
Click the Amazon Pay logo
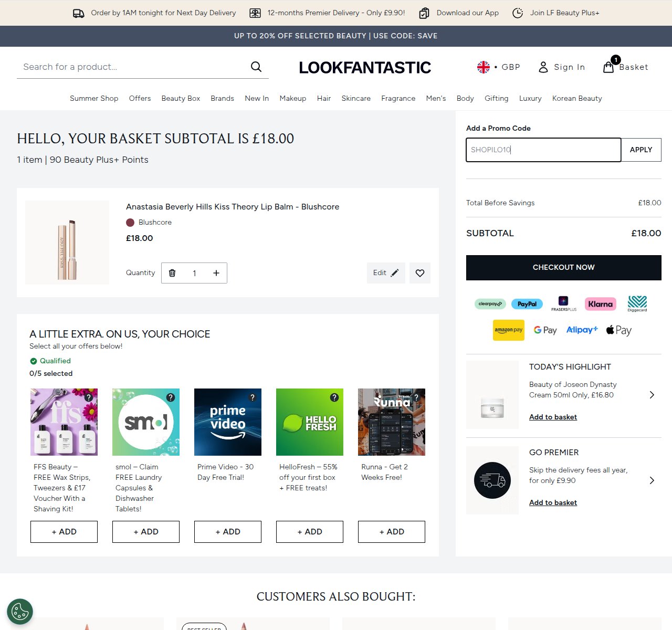(509, 330)
